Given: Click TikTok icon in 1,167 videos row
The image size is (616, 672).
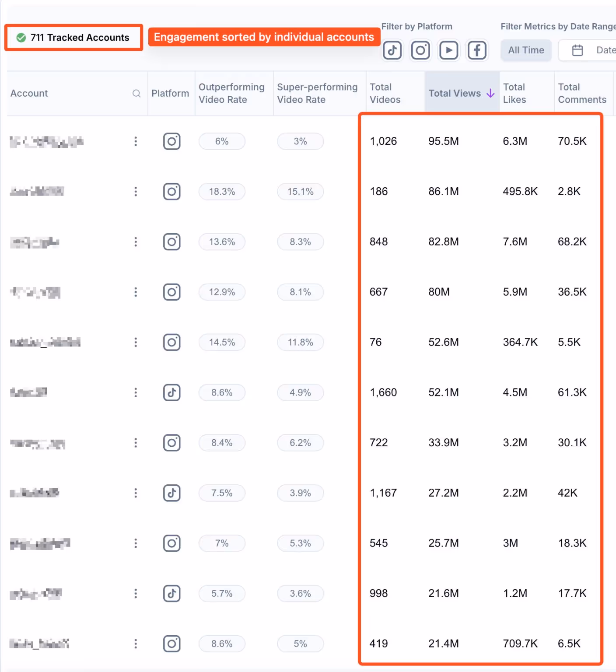Looking at the screenshot, I should 172,493.
